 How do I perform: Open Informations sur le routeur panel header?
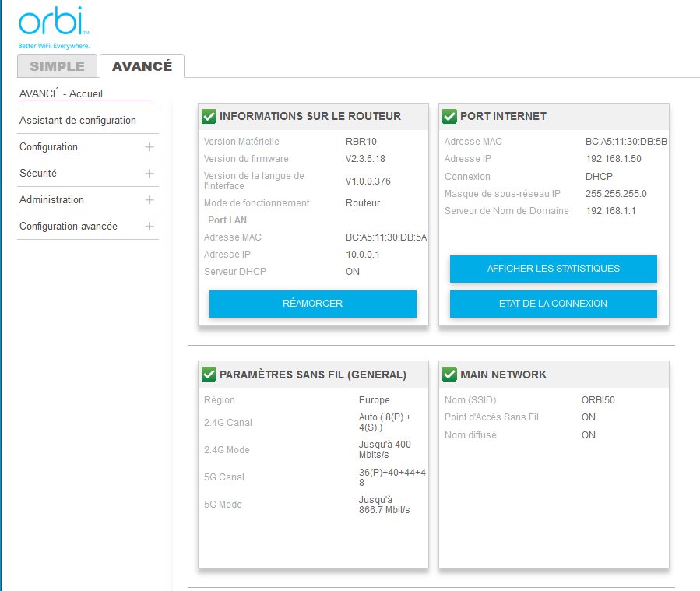(x=310, y=117)
